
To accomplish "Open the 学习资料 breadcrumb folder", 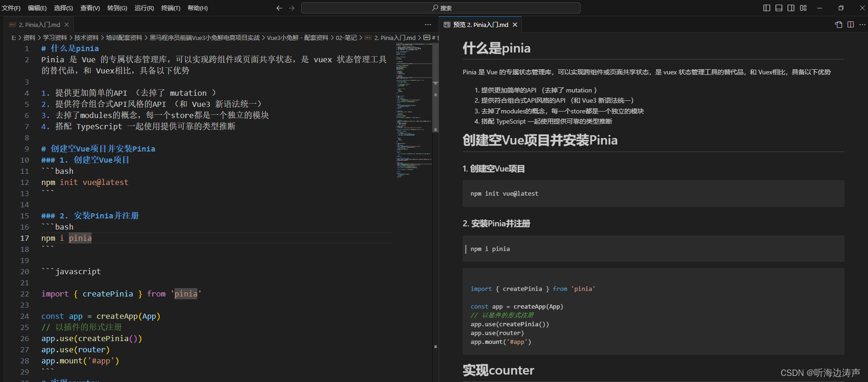I will 55,38.
